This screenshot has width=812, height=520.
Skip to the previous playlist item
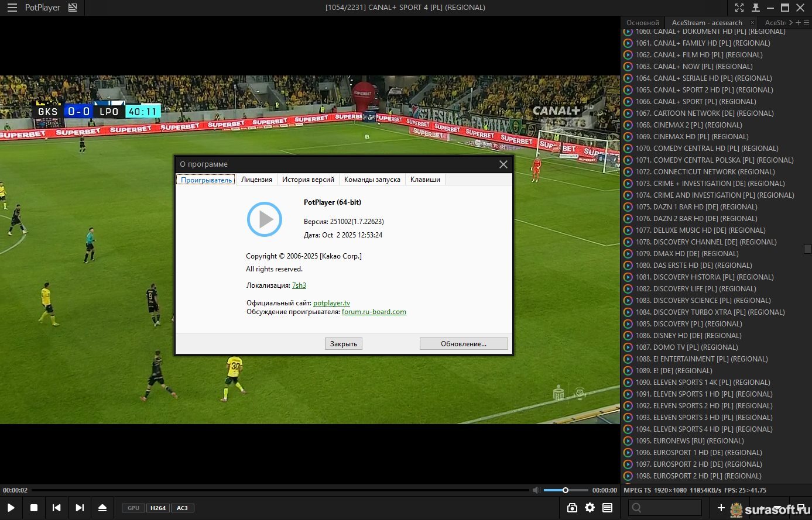click(56, 508)
